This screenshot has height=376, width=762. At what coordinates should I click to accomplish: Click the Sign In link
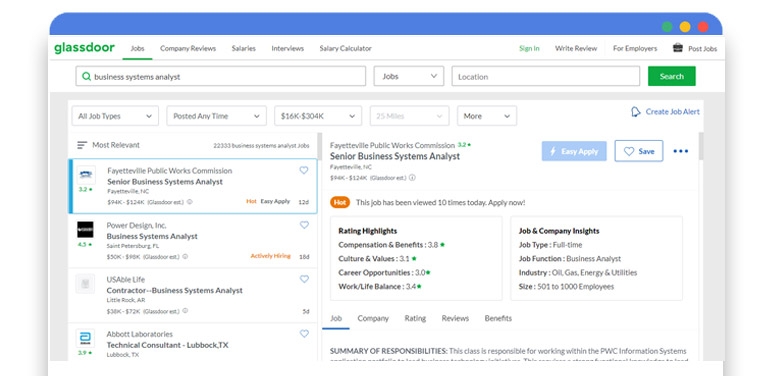pyautogui.click(x=529, y=49)
